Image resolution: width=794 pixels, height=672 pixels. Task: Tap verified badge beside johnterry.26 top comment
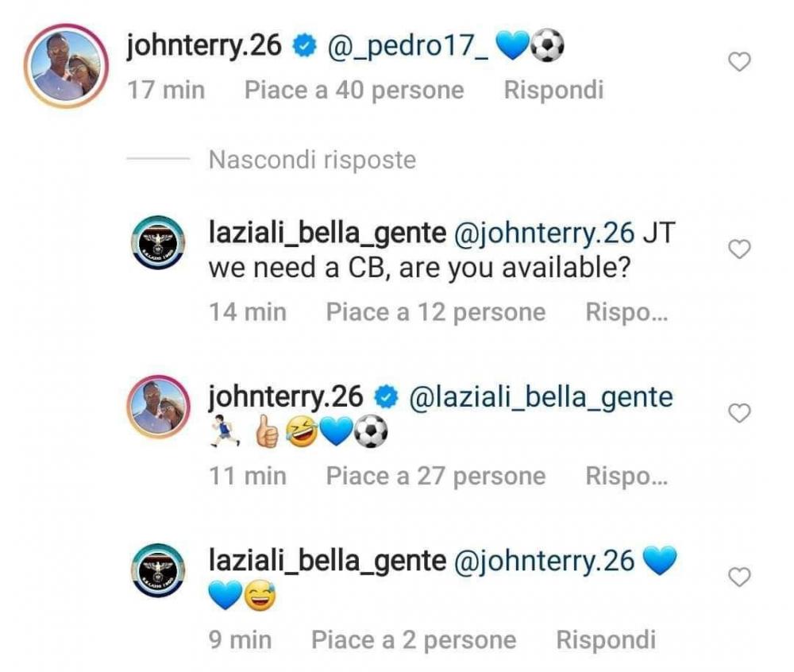click(304, 47)
